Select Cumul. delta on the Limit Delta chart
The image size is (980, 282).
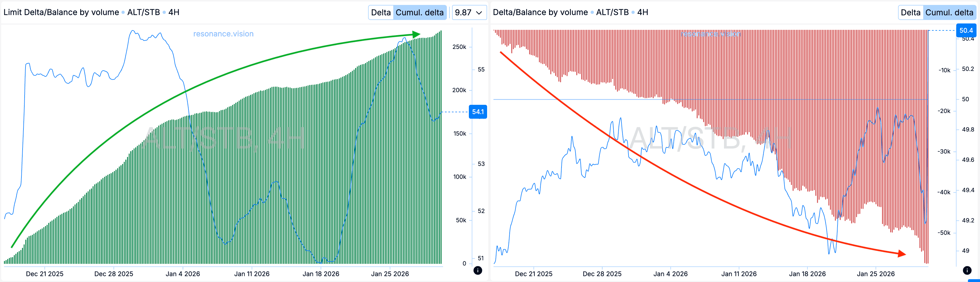coord(419,12)
